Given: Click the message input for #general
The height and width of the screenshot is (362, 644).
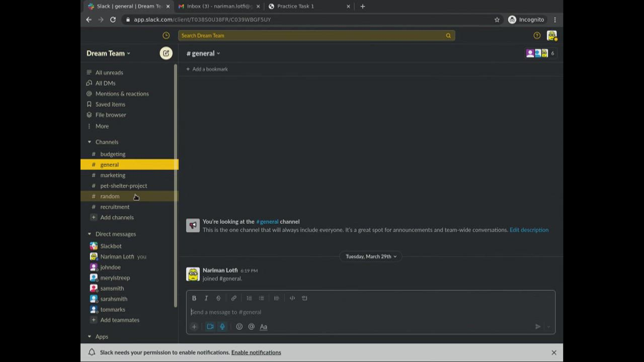Looking at the screenshot, I should tap(371, 312).
